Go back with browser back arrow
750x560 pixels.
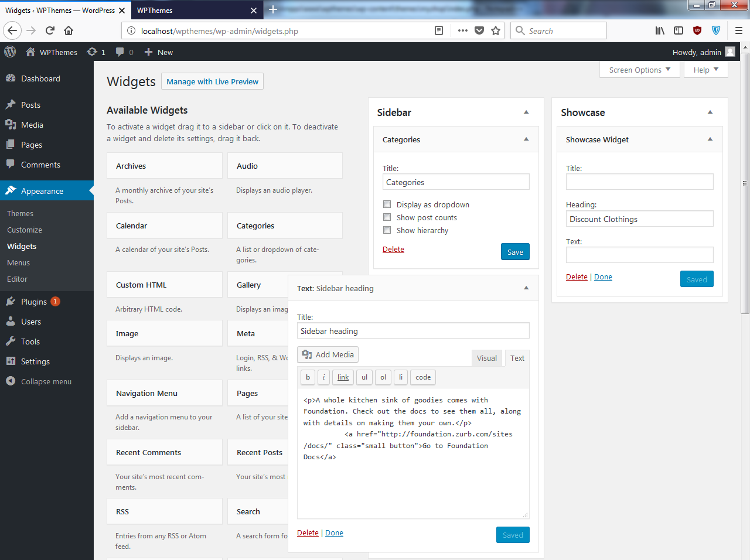12,30
